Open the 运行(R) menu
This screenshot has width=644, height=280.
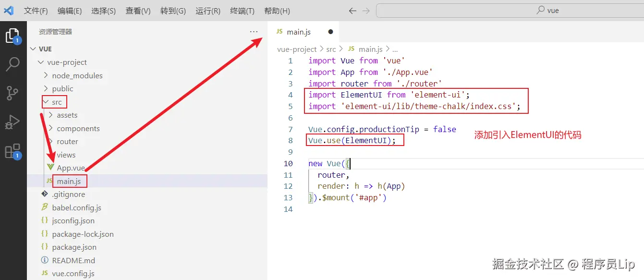208,11
